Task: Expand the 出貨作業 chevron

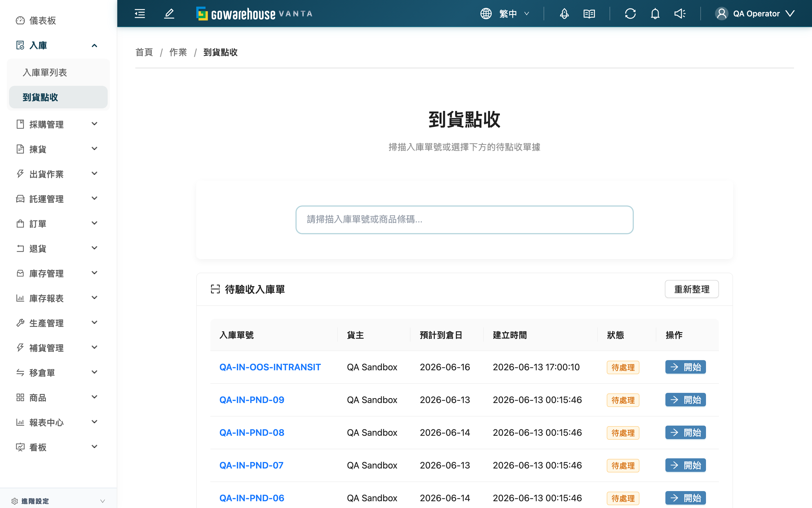Action: click(x=94, y=174)
